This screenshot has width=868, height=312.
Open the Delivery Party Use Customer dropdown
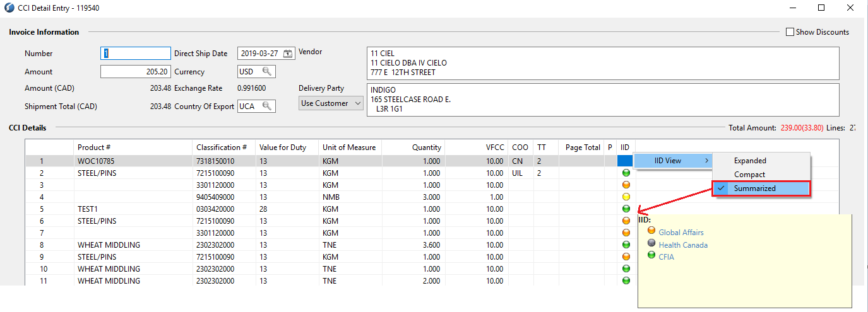point(331,103)
